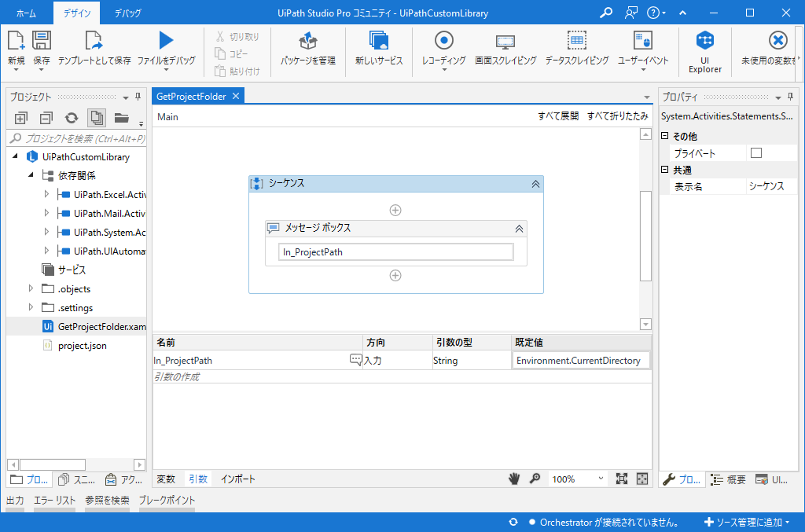The width and height of the screenshot is (805, 532).
Task: Click the project panel horizontal scrollbar thumb
Action: (53, 464)
